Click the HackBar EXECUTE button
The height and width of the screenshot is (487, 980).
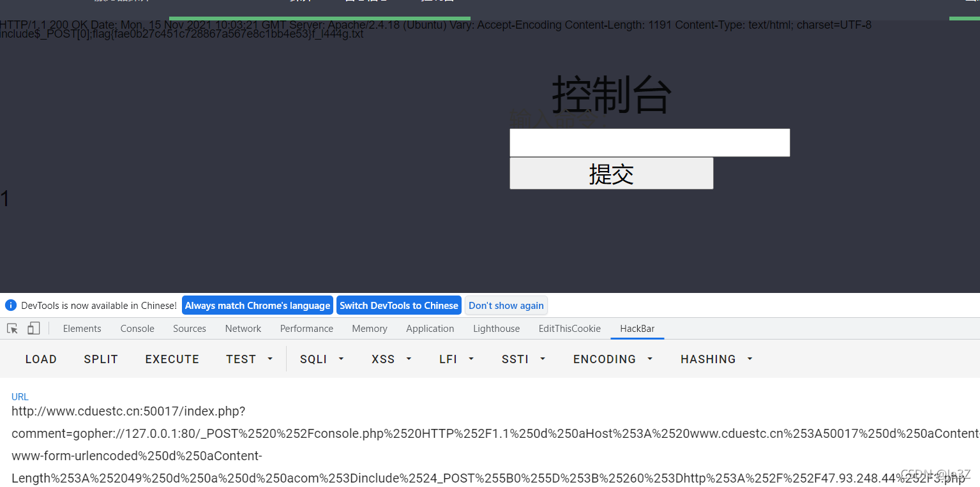point(172,359)
